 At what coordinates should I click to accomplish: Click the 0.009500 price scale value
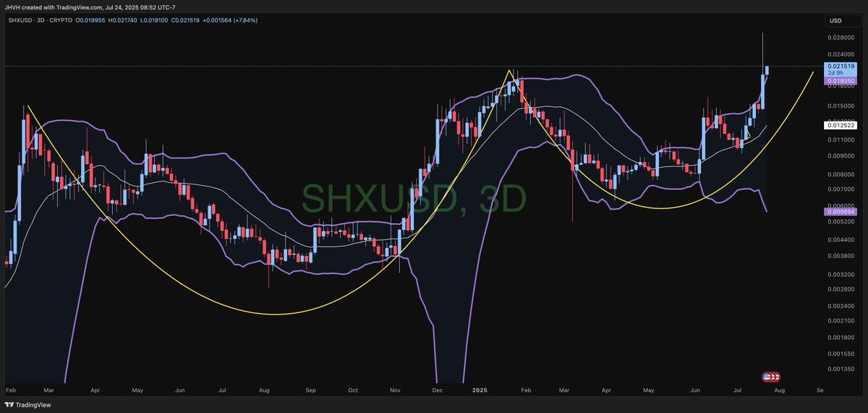[x=841, y=156]
